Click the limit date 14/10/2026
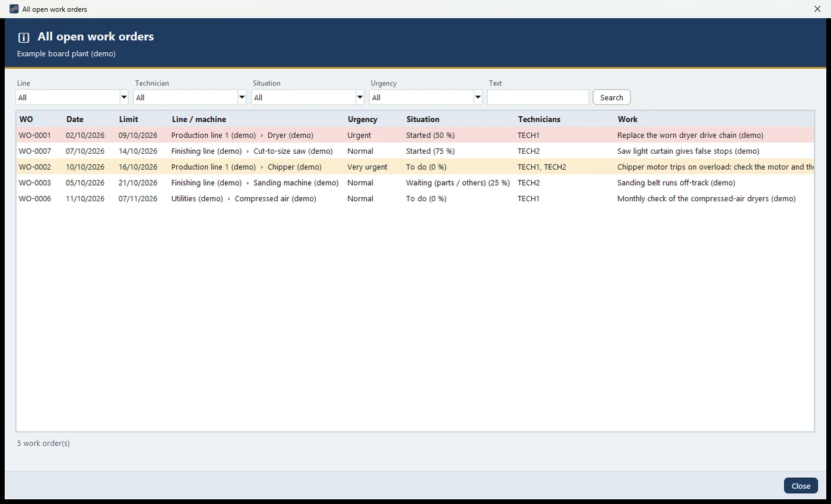This screenshot has height=504, width=831. coord(138,151)
